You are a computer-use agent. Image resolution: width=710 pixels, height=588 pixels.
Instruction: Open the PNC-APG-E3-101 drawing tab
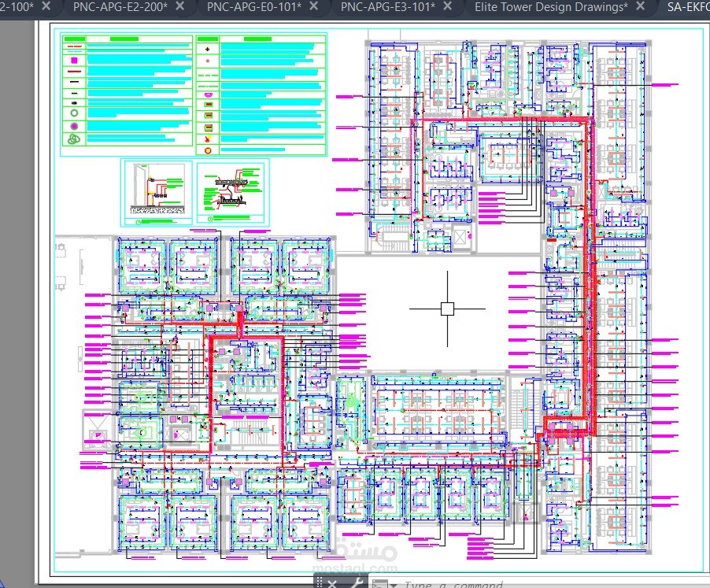click(x=387, y=7)
